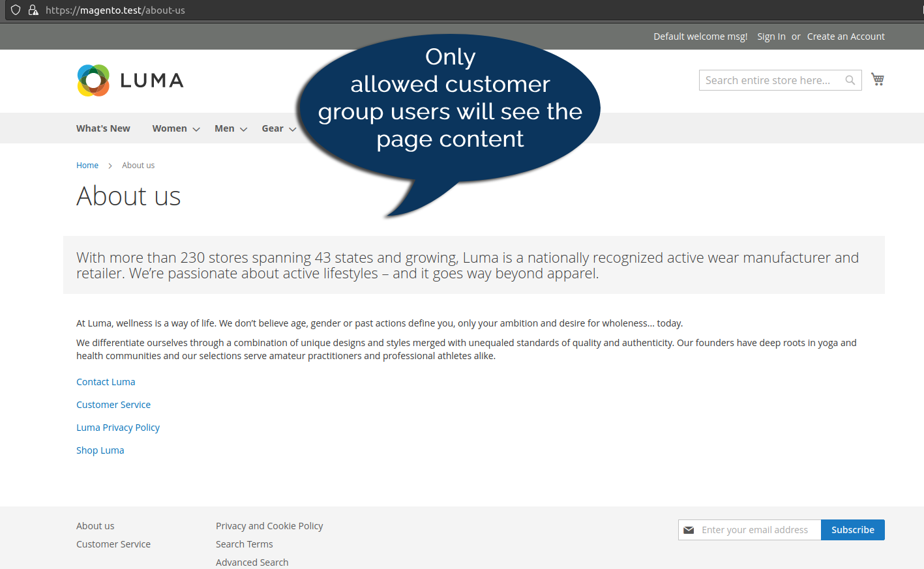Click the email address input field
Screen dimensions: 924x569
tap(756, 530)
